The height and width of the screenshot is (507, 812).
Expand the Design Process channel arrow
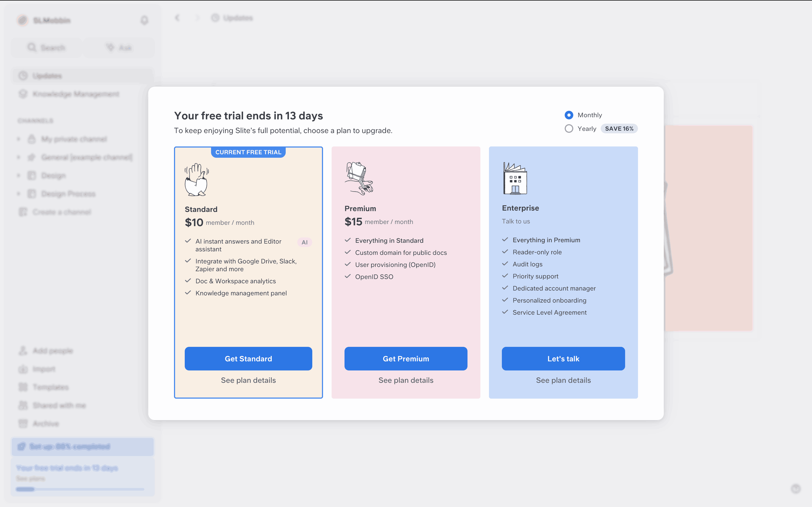click(19, 194)
